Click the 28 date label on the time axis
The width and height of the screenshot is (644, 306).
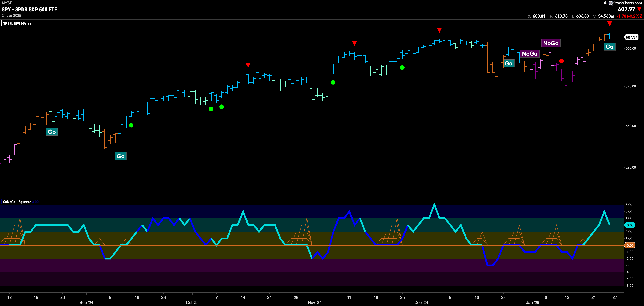(x=296, y=297)
